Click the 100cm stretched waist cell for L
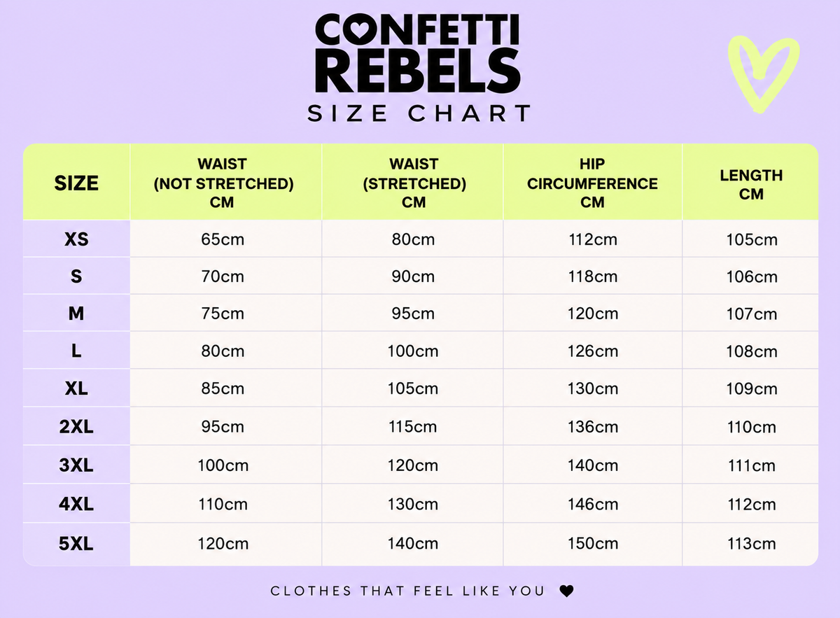Screen dimensions: 840x618 click(413, 351)
